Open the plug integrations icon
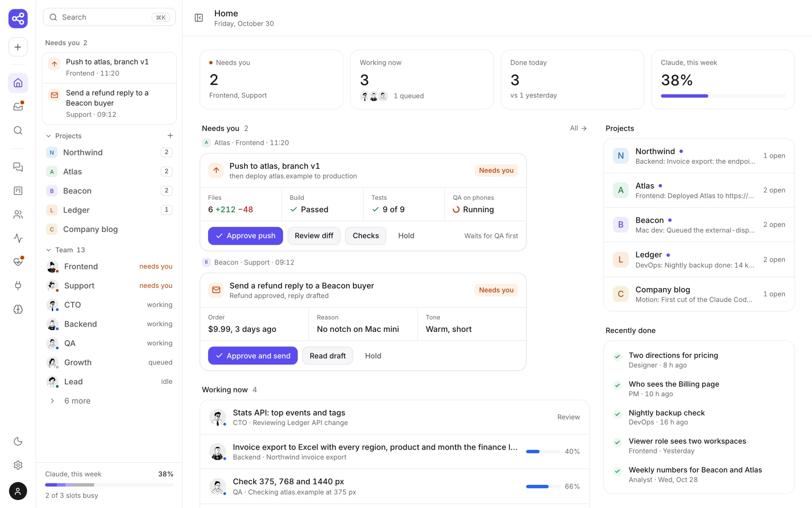This screenshot has width=812, height=508. click(18, 285)
